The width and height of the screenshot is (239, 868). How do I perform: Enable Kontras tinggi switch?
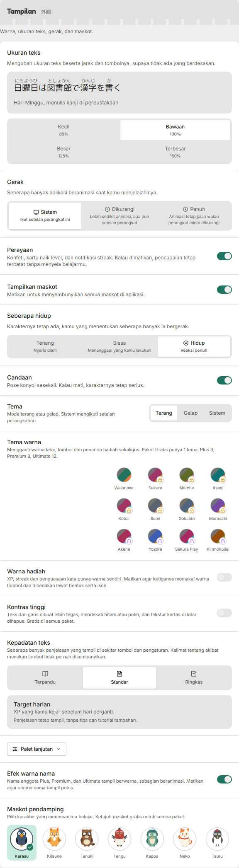tap(224, 613)
